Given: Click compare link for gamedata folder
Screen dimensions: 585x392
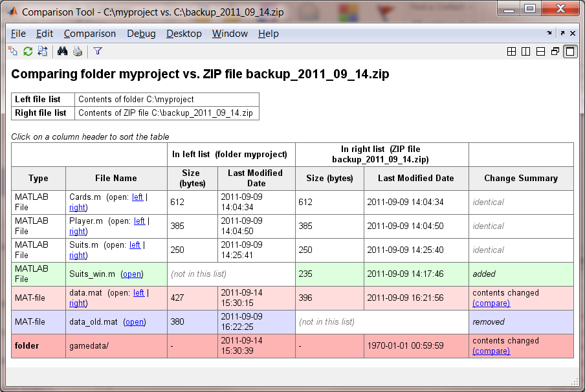Looking at the screenshot, I should pyautogui.click(x=491, y=351).
